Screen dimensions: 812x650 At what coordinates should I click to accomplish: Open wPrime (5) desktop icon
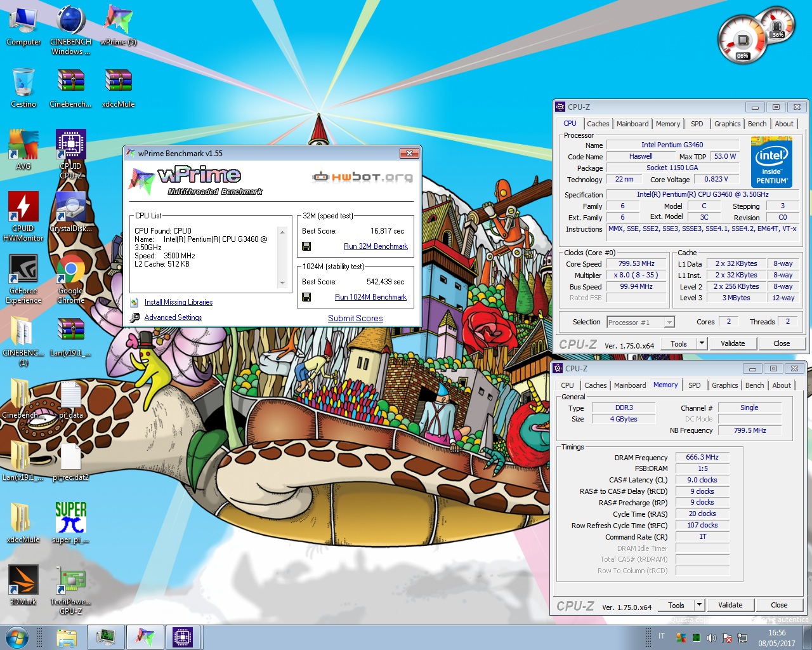[118, 26]
